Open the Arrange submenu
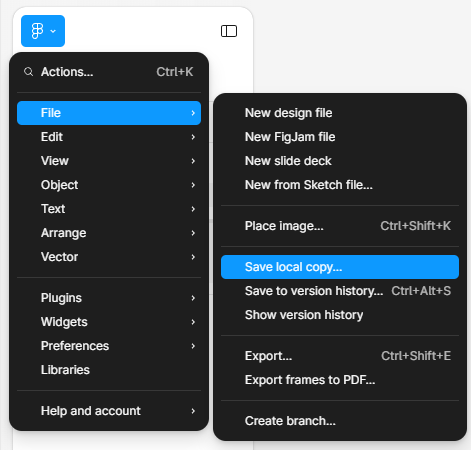 pyautogui.click(x=109, y=233)
